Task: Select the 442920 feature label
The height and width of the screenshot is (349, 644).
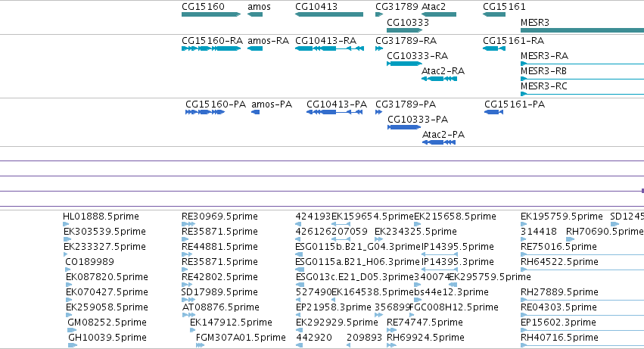Action: pyautogui.click(x=314, y=338)
